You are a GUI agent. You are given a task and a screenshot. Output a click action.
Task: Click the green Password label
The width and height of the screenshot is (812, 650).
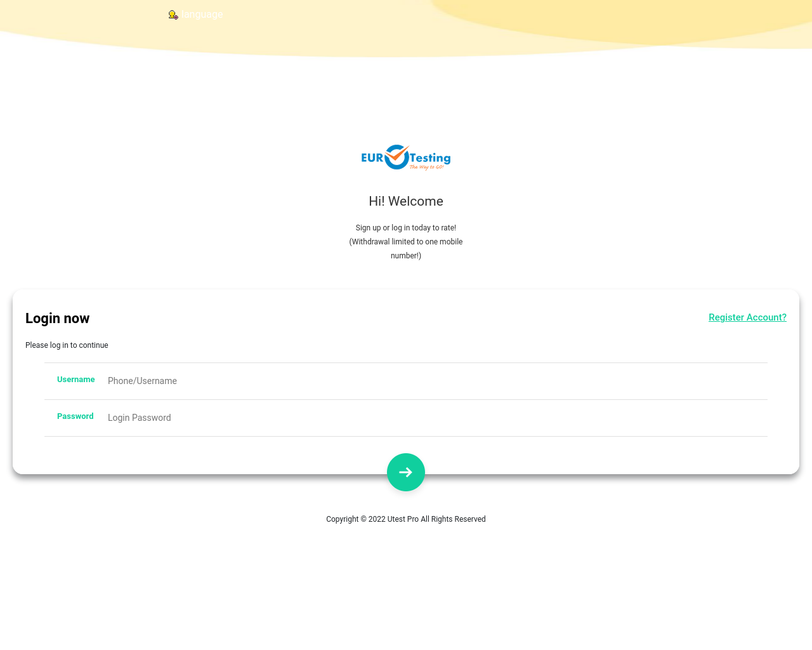point(75,416)
